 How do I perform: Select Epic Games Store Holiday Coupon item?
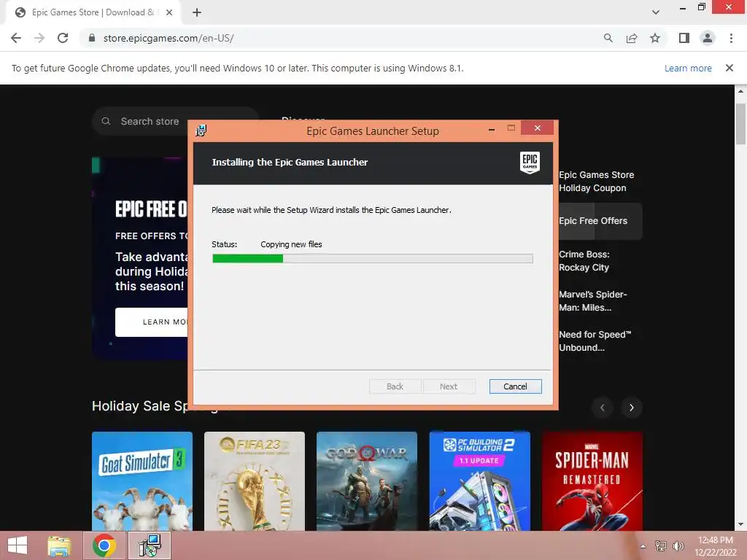point(597,182)
